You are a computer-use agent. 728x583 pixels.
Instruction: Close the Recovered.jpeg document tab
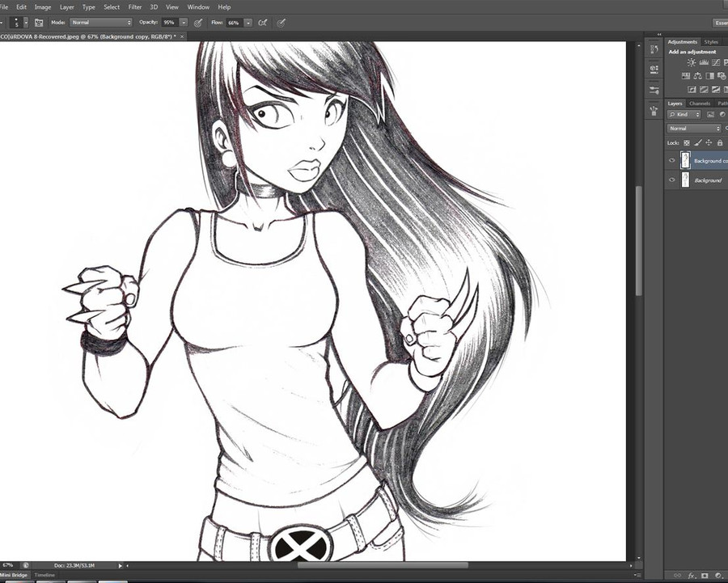[x=182, y=36]
